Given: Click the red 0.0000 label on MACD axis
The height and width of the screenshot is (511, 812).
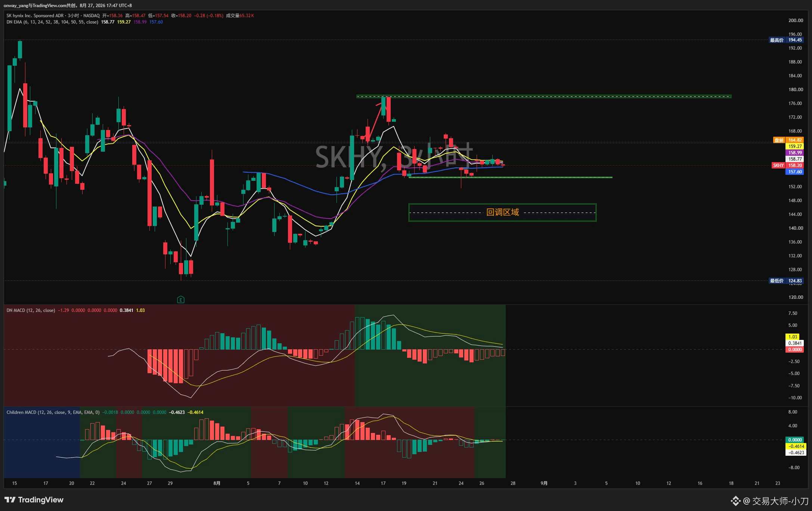Looking at the screenshot, I should pyautogui.click(x=795, y=350).
